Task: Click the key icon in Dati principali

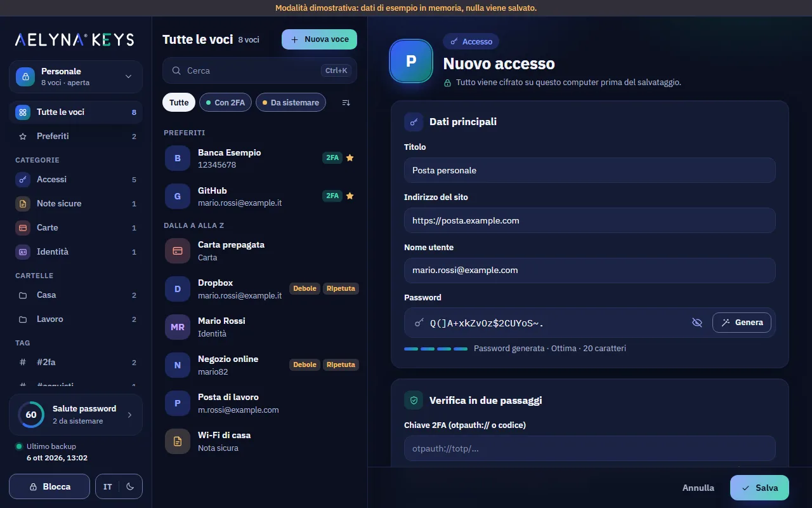Action: [414, 122]
